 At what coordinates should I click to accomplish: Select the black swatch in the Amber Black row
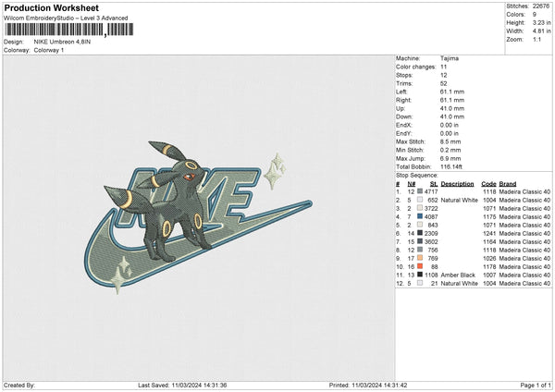pos(420,275)
